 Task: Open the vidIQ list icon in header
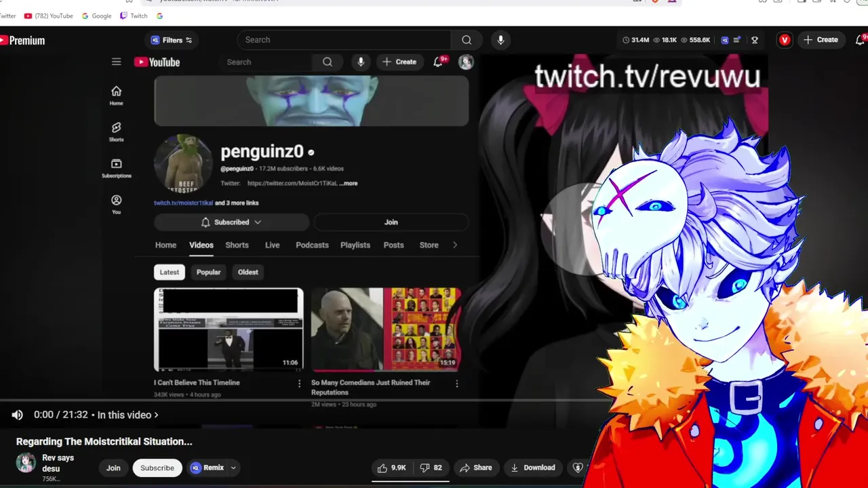pos(737,40)
